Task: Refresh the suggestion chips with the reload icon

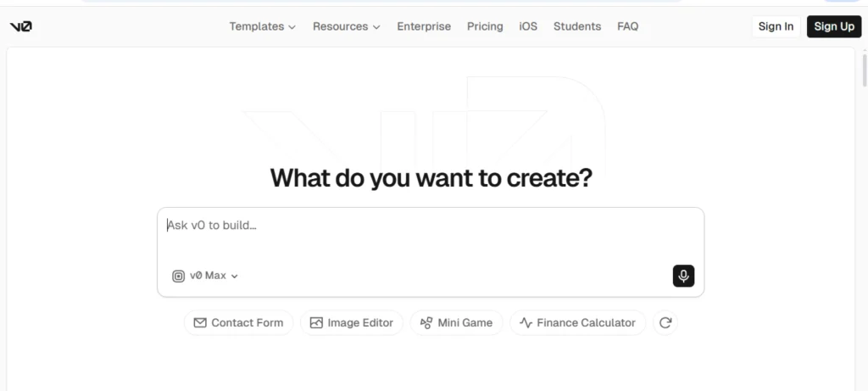Action: pyautogui.click(x=665, y=322)
